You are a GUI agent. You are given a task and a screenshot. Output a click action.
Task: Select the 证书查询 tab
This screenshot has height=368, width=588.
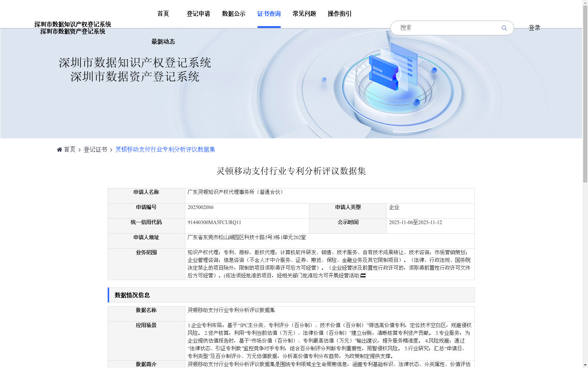(x=269, y=14)
